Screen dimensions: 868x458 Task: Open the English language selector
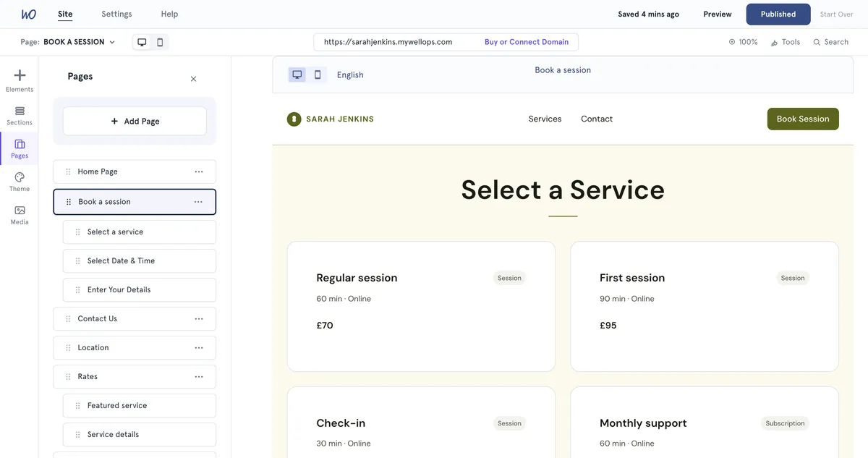pyautogui.click(x=350, y=75)
